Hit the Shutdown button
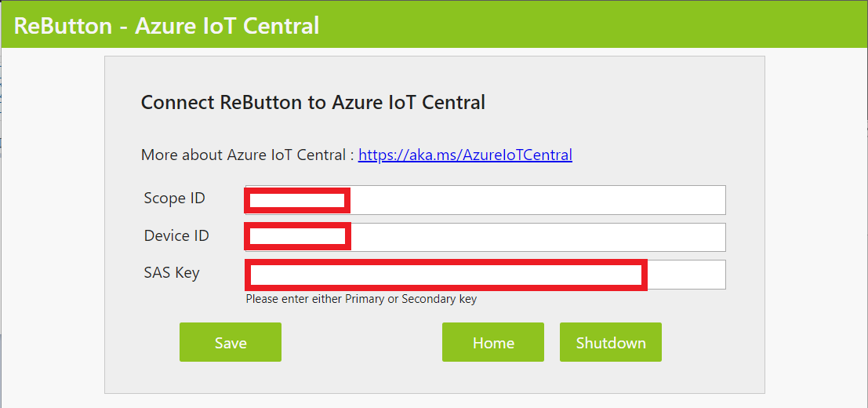 click(610, 342)
